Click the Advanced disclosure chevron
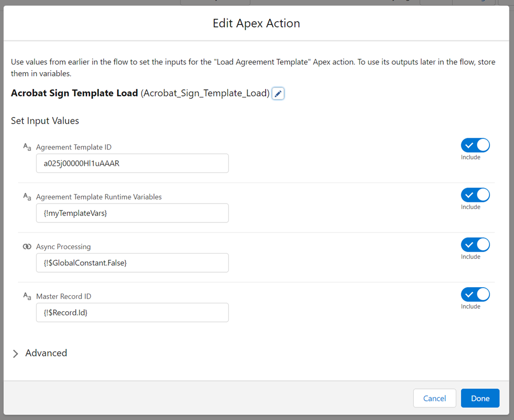Screen dimensions: 514x420 pyautogui.click(x=16, y=353)
